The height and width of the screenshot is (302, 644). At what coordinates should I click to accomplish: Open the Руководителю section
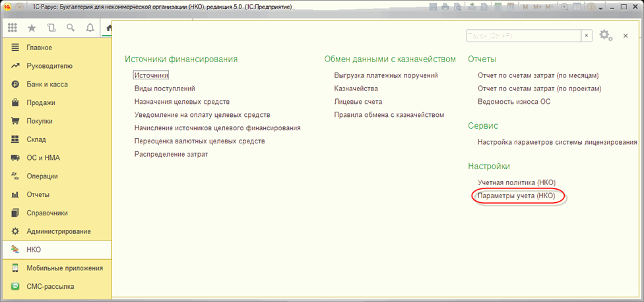56,66
